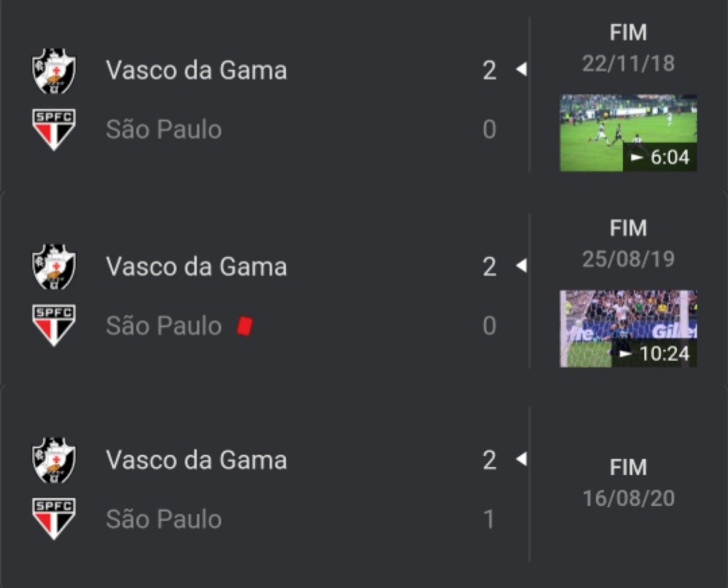728x588 pixels.
Task: Click Vasco da Gama crest in 16/08/20 match
Action: point(54,460)
